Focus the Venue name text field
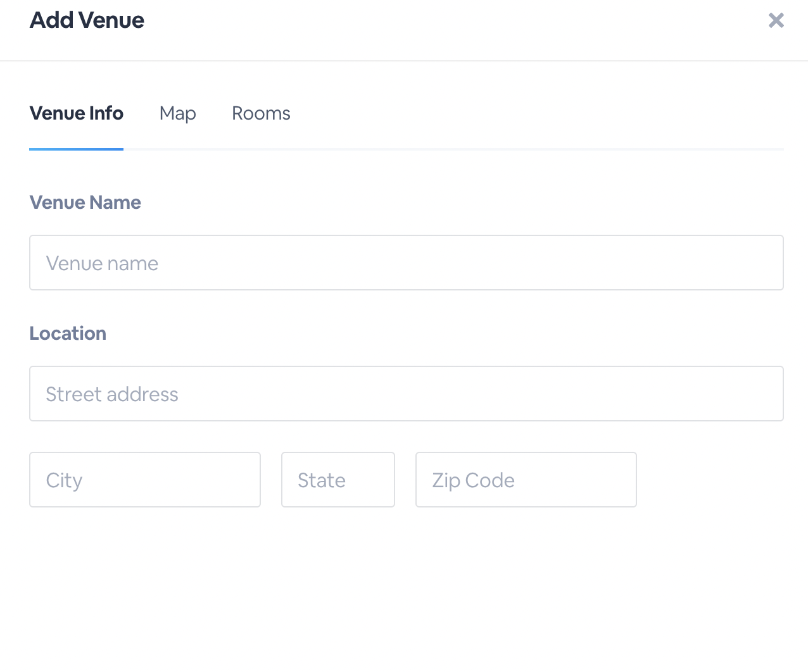The image size is (808, 672). tap(407, 263)
